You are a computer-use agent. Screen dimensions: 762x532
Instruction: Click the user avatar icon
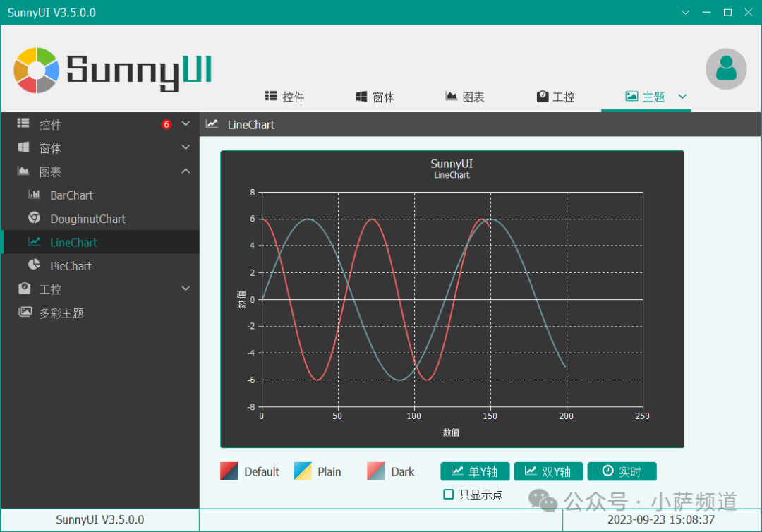(x=726, y=68)
